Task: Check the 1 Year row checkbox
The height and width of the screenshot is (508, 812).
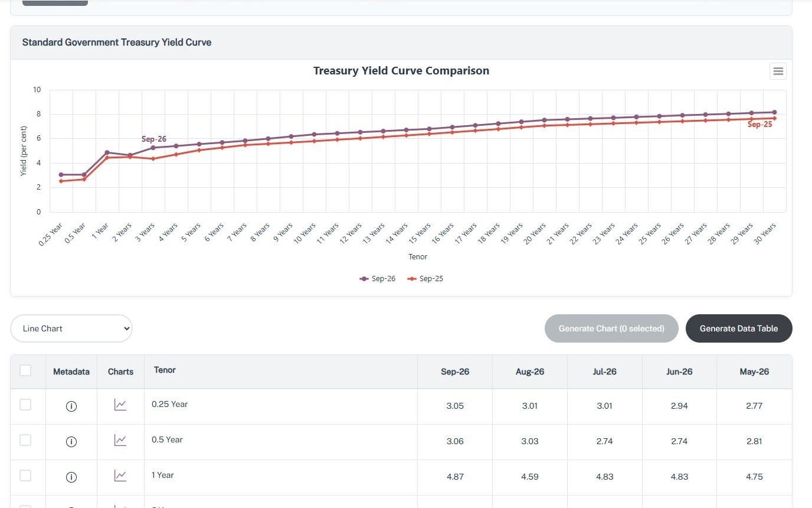Action: point(25,476)
